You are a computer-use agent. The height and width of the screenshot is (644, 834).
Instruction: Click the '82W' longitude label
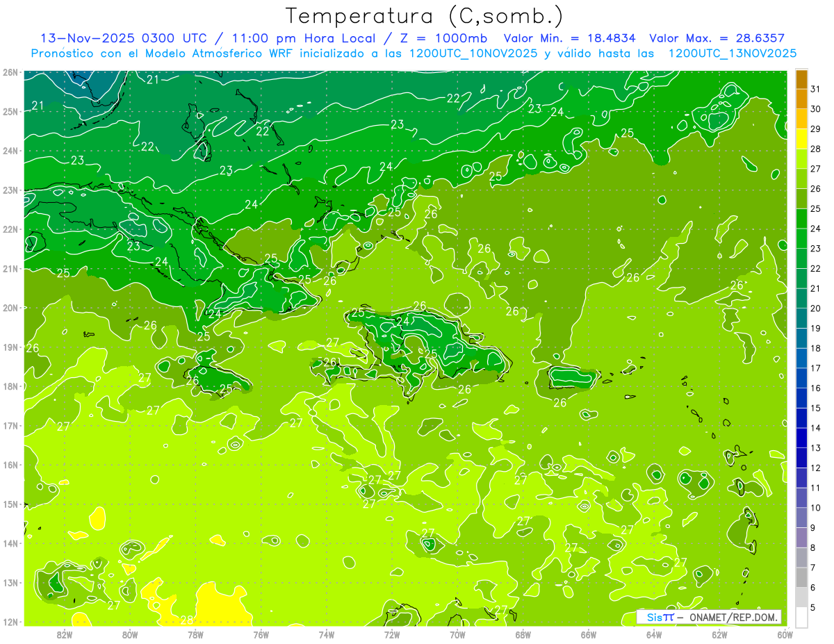pyautogui.click(x=64, y=634)
